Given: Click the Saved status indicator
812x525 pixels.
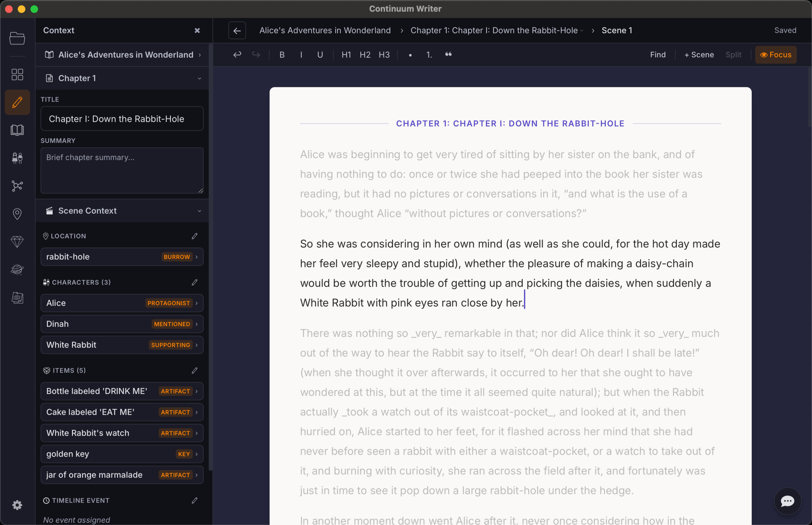Looking at the screenshot, I should pyautogui.click(x=785, y=30).
